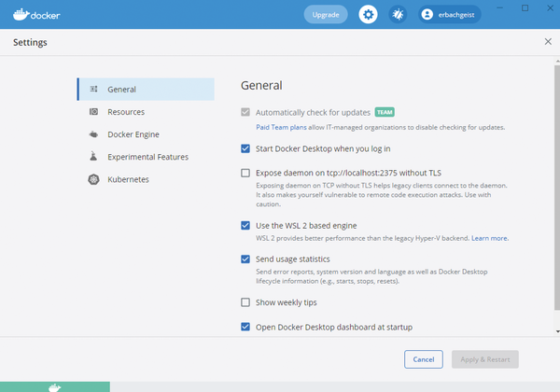
Task: Select the General settings tab
Action: pyautogui.click(x=146, y=90)
